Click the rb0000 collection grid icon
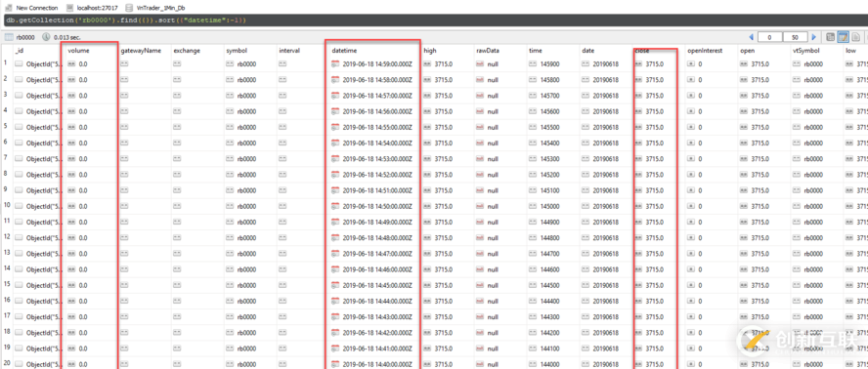The width and height of the screenshot is (868, 369). 9,37
